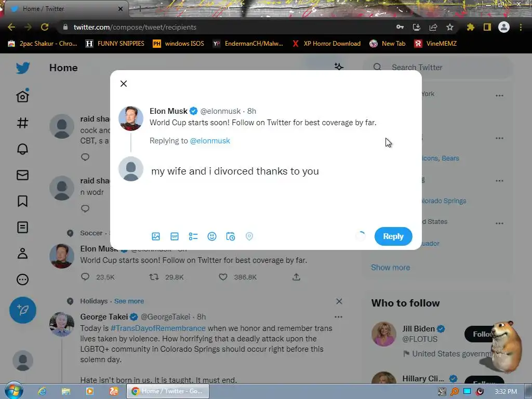Reload the page
The height and width of the screenshot is (399, 532).
click(45, 27)
